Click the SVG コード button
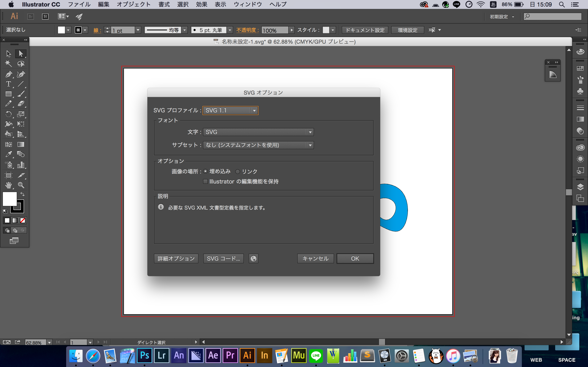The width and height of the screenshot is (588, 367). [x=224, y=258]
